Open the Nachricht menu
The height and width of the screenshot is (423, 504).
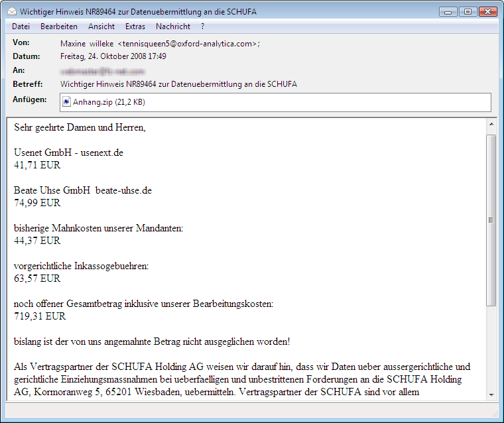point(173,27)
